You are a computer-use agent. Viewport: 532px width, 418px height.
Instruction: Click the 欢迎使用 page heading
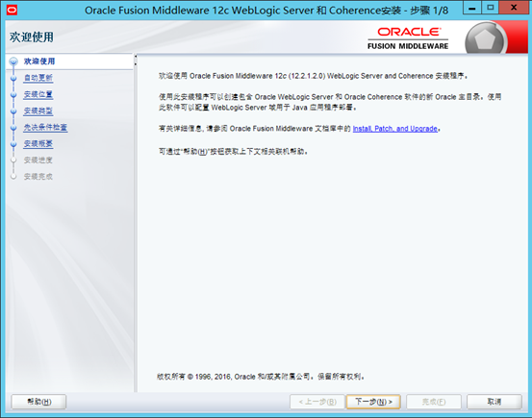point(31,37)
